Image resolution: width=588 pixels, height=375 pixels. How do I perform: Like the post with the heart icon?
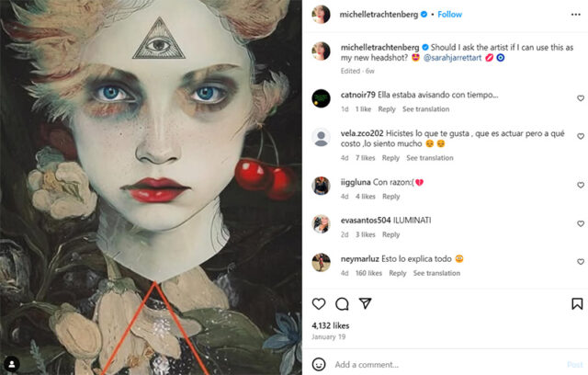pos(320,303)
